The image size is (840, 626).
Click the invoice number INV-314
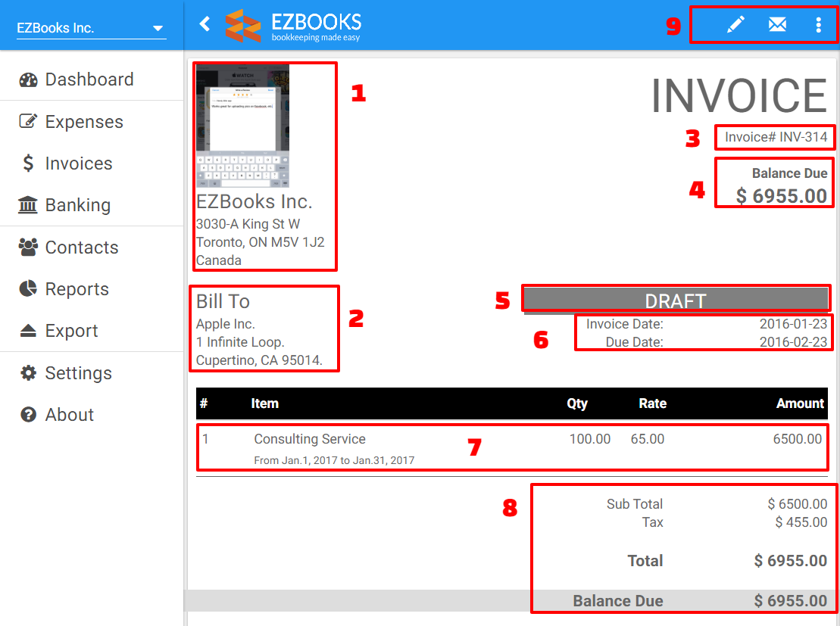pyautogui.click(x=776, y=137)
